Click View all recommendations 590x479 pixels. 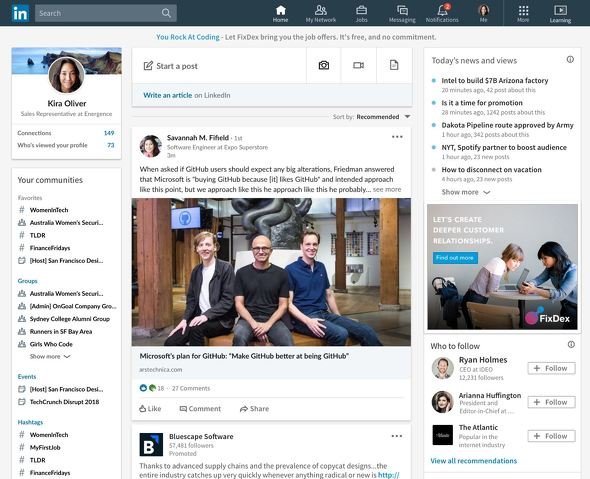[473, 461]
